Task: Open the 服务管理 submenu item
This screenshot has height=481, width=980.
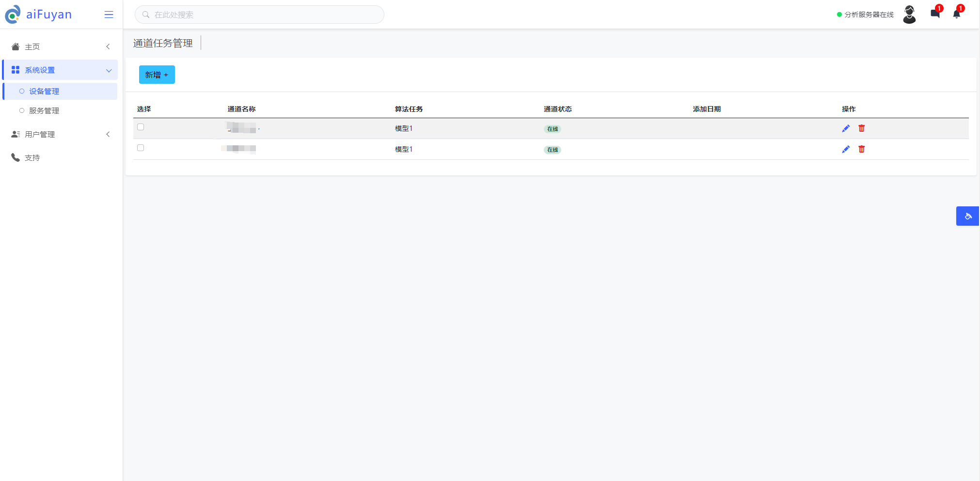Action: click(60, 110)
